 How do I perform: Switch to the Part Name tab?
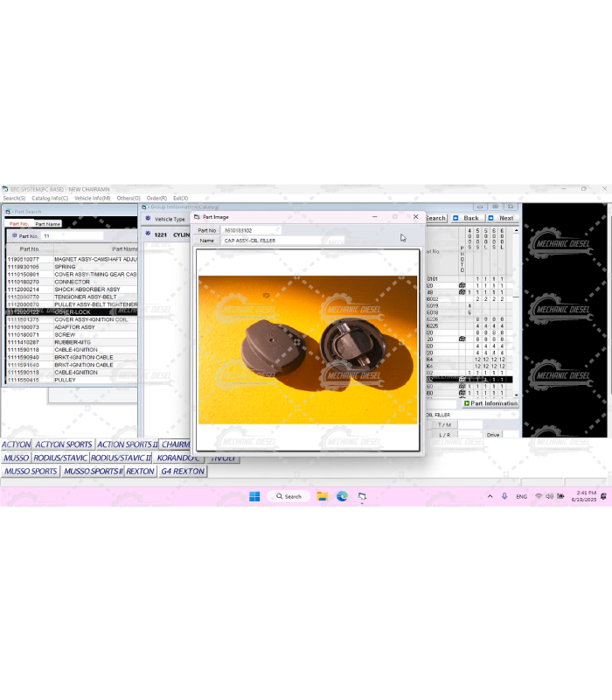coord(47,224)
